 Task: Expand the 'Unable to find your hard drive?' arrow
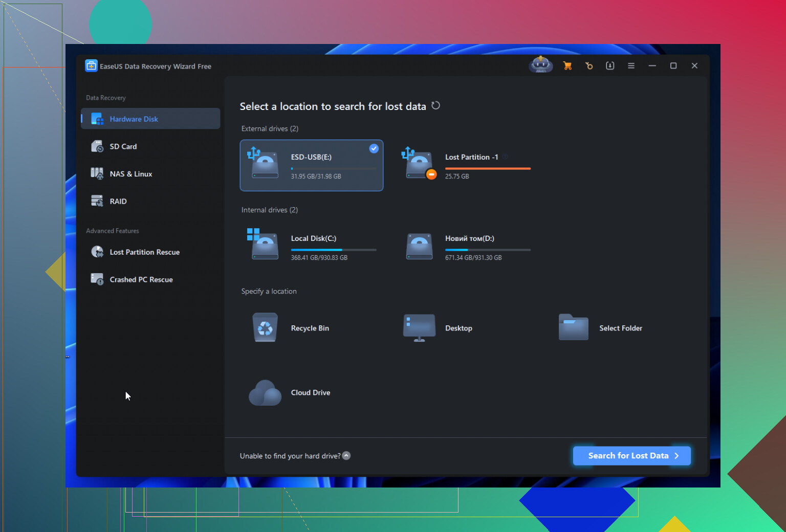tap(346, 456)
